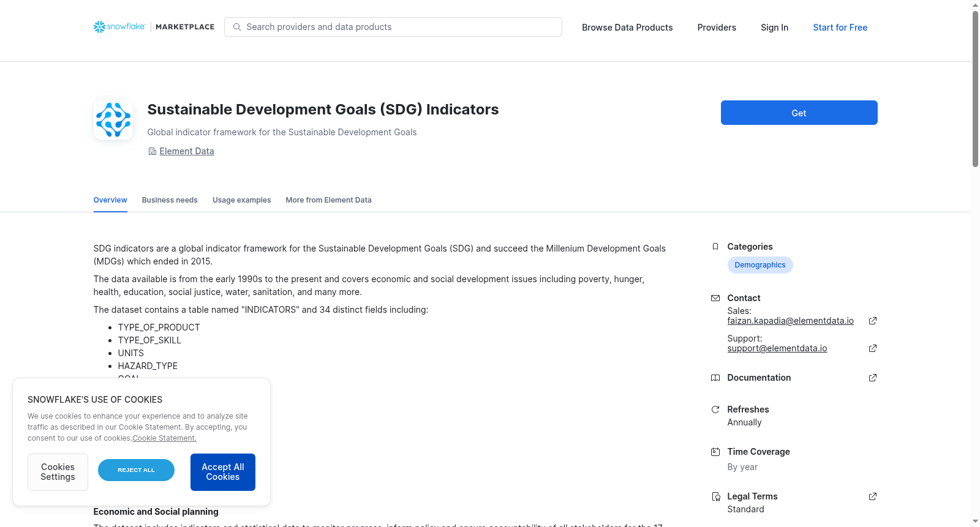This screenshot has height=527, width=980.
Task: Open Documentation external link icon
Action: coord(873,378)
